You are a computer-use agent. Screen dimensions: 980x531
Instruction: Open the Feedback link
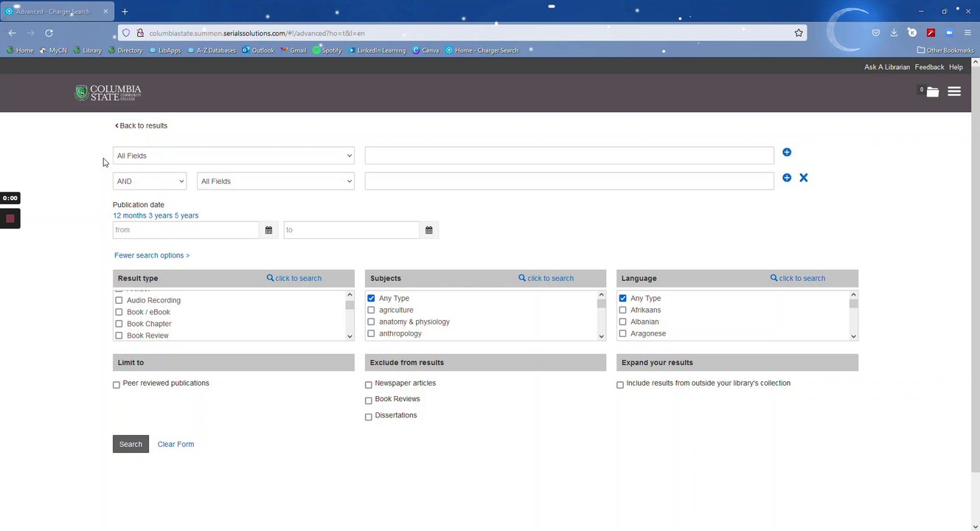point(929,67)
